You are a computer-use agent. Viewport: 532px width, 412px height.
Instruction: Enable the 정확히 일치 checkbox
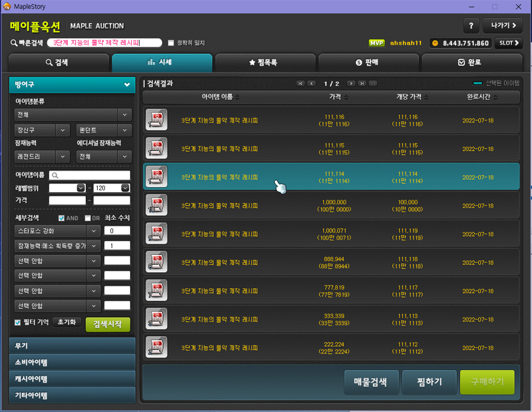(x=171, y=43)
